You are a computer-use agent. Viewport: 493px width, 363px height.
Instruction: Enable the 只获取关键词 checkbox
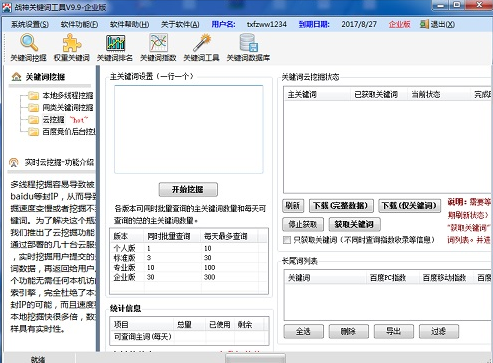coord(287,240)
